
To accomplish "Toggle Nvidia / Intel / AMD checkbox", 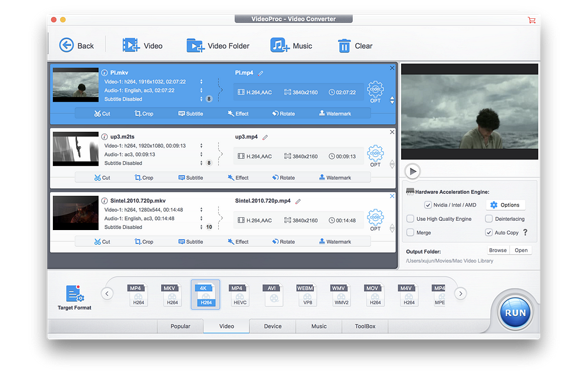I will point(428,205).
